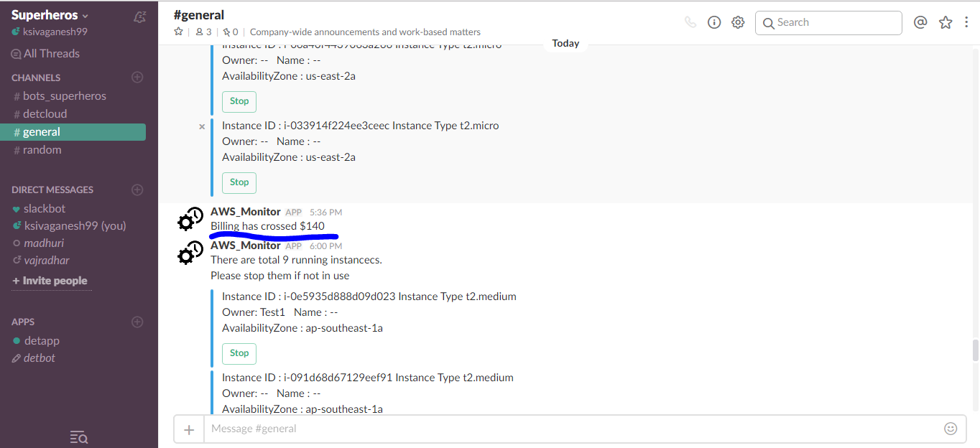
Task: Add a channel with plus icon
Action: click(x=137, y=77)
